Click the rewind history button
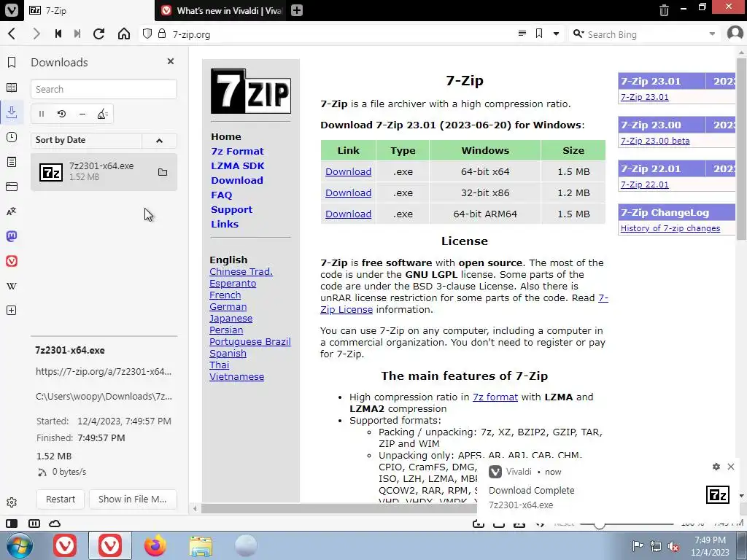Viewport: 747px width, 560px height. tap(58, 34)
